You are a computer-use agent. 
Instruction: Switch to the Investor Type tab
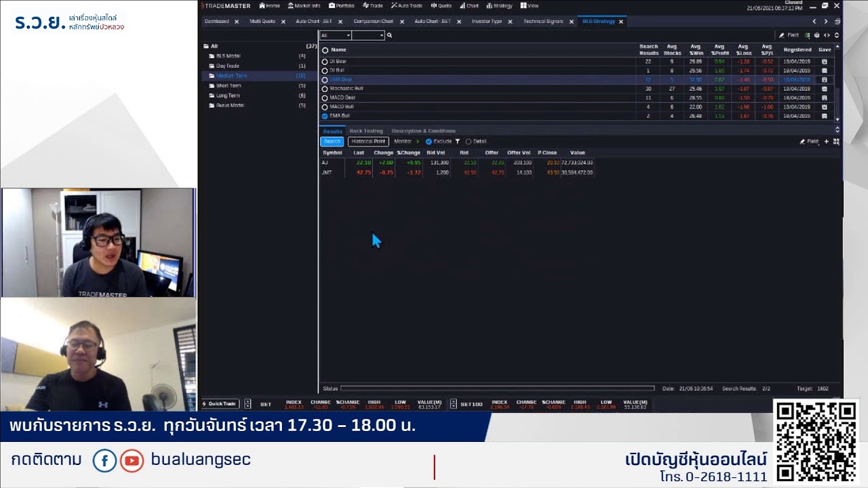(487, 22)
